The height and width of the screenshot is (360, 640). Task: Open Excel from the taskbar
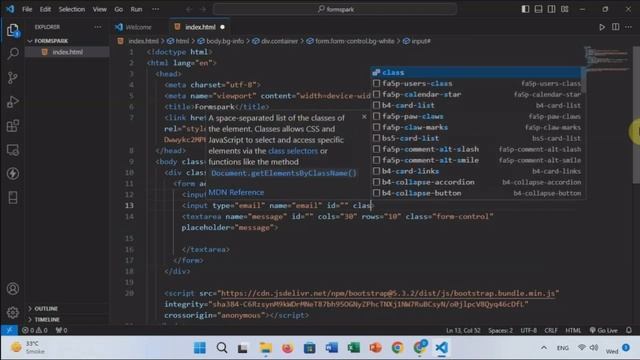(353, 348)
